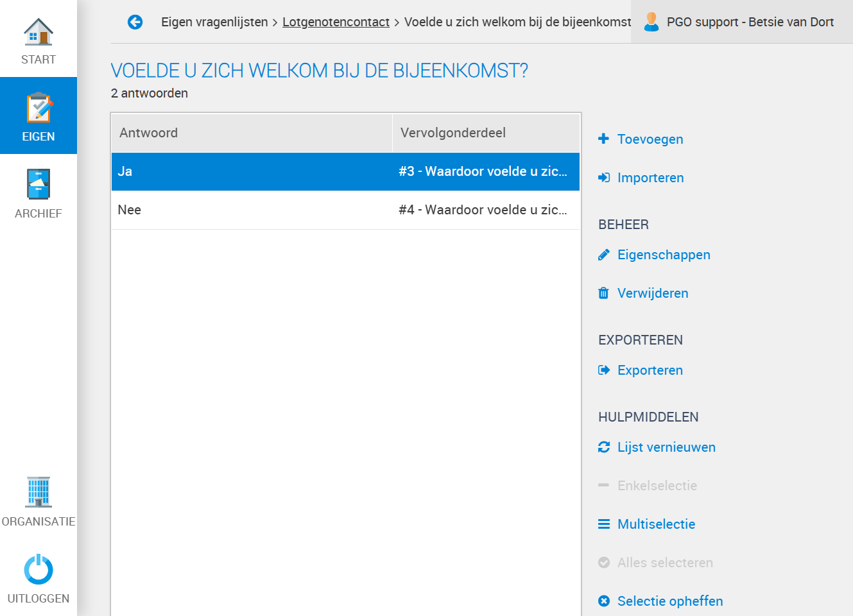Click Verwijderen to delete the answer
The width and height of the screenshot is (853, 616).
653,293
